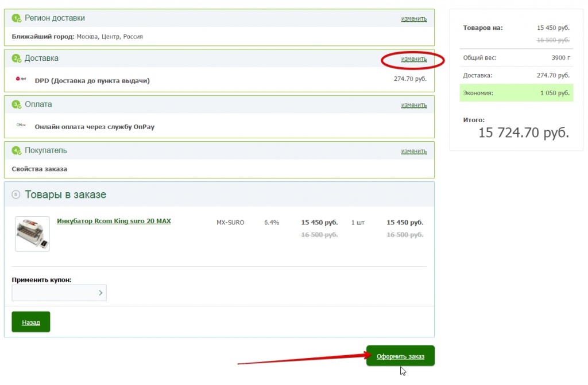Click the Назад button
The height and width of the screenshot is (385, 588).
pos(31,322)
